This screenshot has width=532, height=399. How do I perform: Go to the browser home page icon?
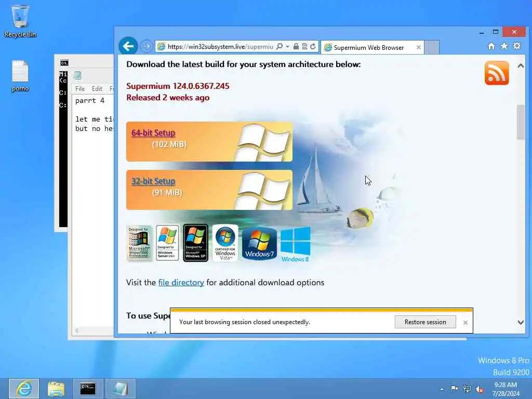[491, 46]
